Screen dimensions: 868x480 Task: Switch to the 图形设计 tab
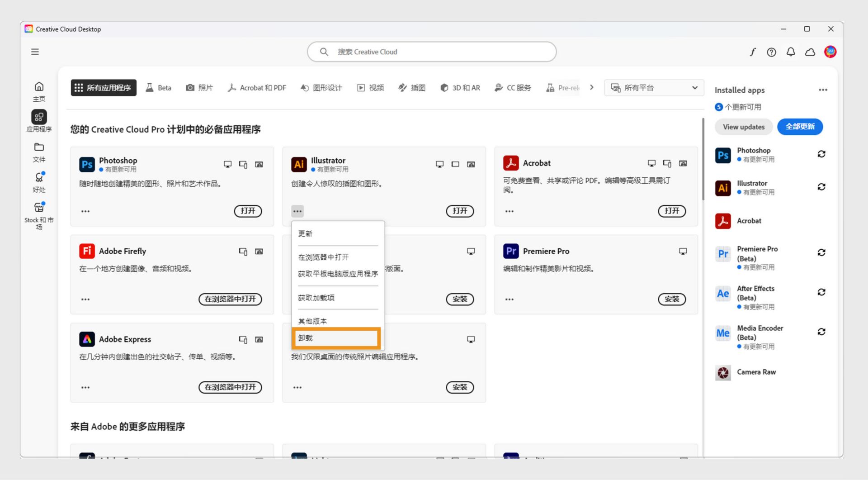click(321, 88)
